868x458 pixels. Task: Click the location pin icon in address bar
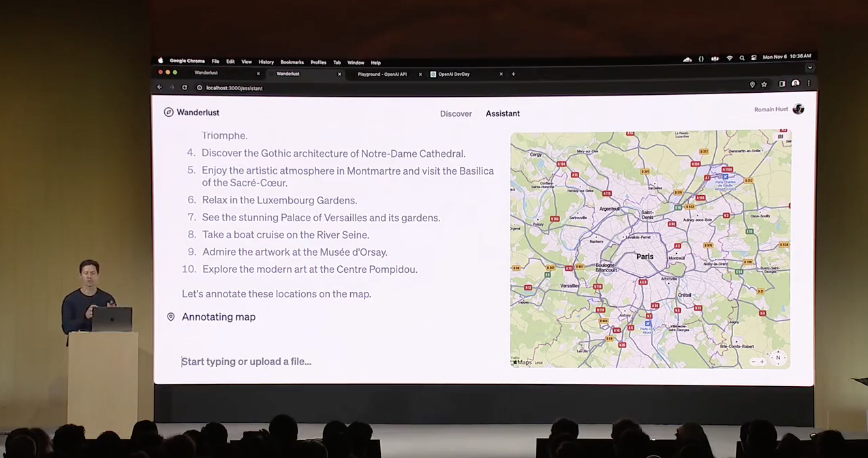click(752, 84)
